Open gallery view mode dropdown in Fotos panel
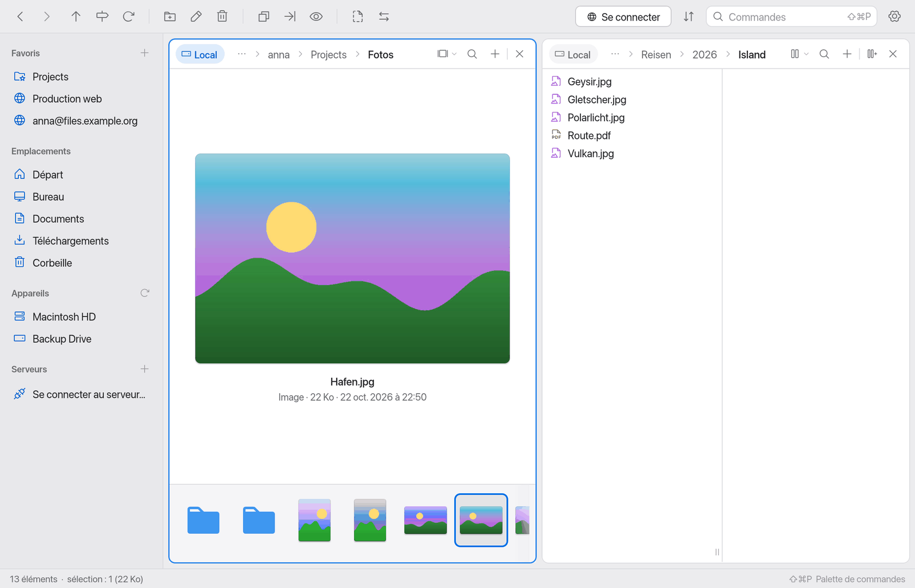The height and width of the screenshot is (588, 915). pyautogui.click(x=447, y=54)
